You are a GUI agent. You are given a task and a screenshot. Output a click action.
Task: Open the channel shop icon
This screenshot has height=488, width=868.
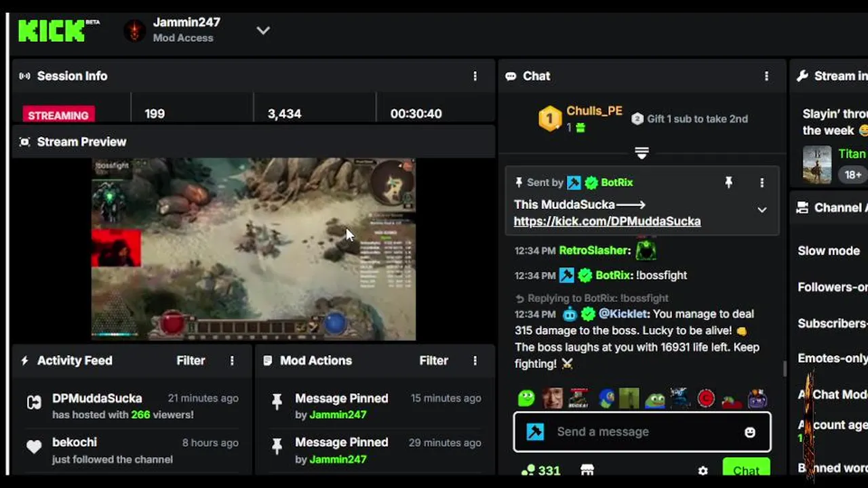click(x=587, y=470)
